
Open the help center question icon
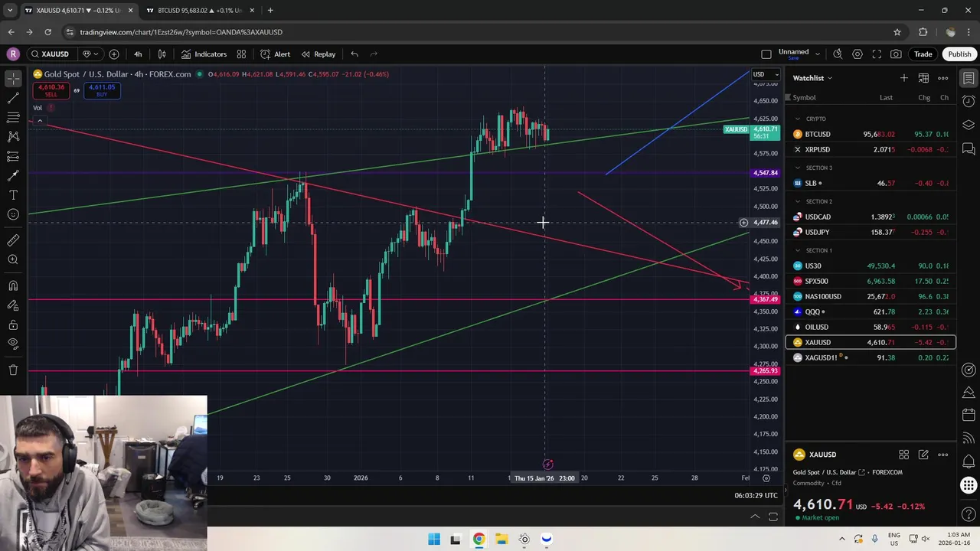click(x=969, y=515)
